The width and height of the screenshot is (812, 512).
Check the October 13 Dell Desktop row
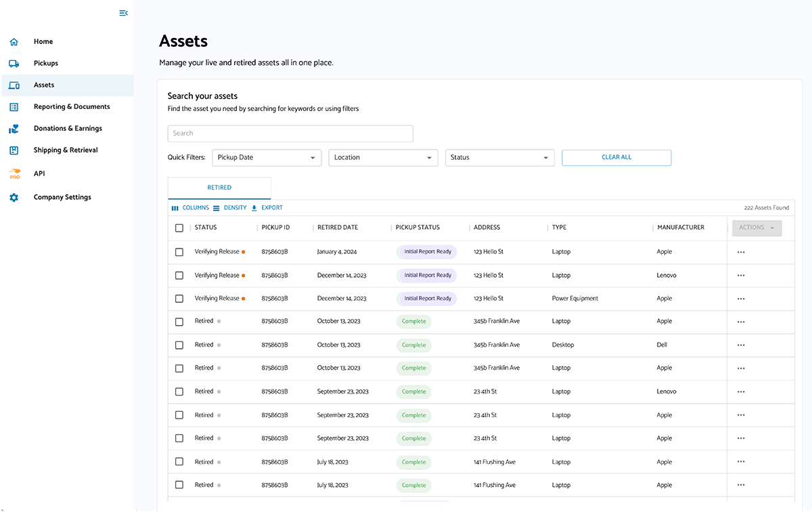coord(179,344)
